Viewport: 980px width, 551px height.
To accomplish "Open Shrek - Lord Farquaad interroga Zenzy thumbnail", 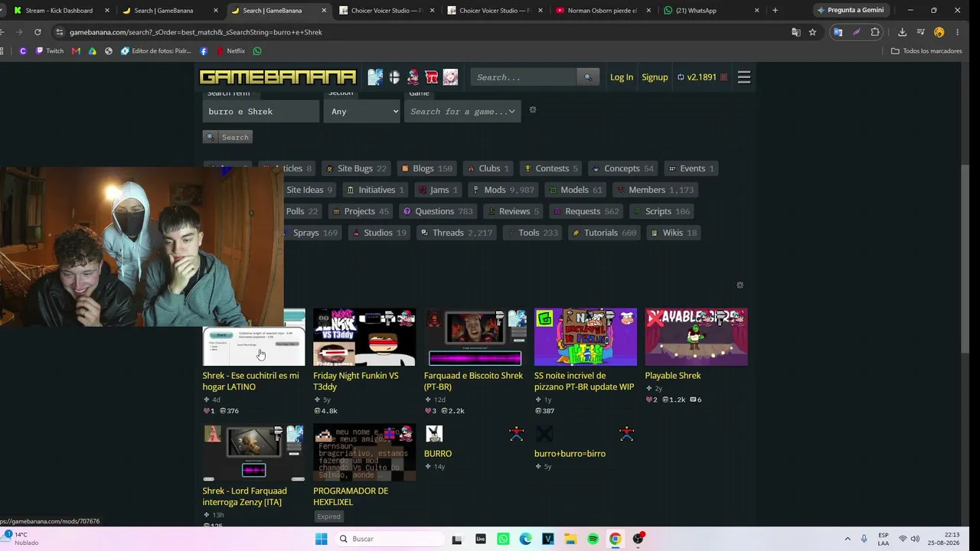I will [x=253, y=452].
